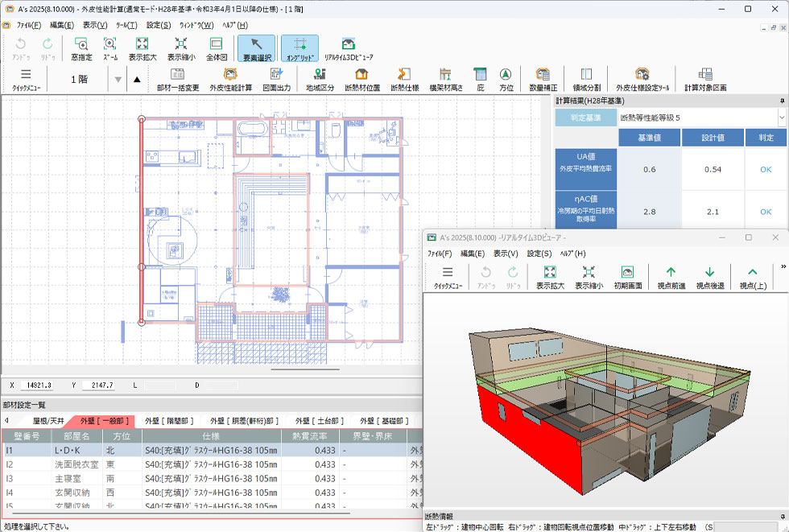Viewport: 789px width, 532px height.
Task: Click 表示拡大 in the 3D viewer toolbar
Action: click(550, 278)
